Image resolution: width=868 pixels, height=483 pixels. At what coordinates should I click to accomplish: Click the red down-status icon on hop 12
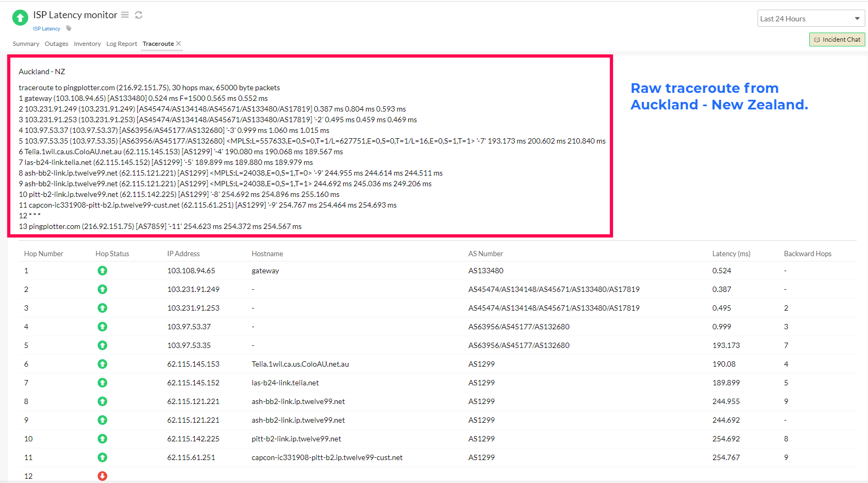102,476
